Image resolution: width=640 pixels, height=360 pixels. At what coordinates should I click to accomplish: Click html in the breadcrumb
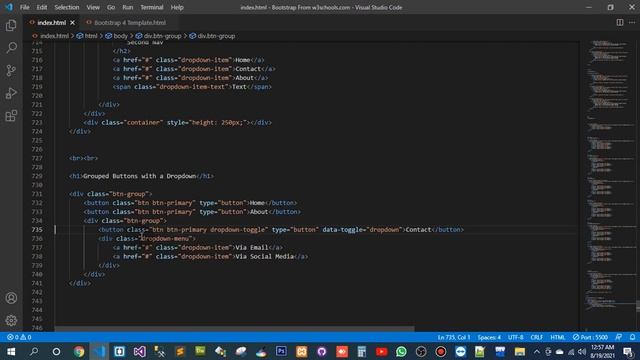click(91, 36)
